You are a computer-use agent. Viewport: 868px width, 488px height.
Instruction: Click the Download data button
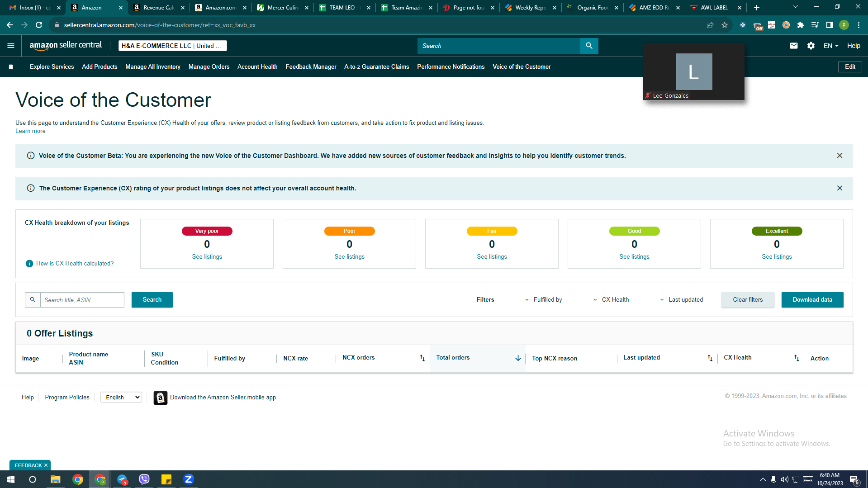coord(812,300)
